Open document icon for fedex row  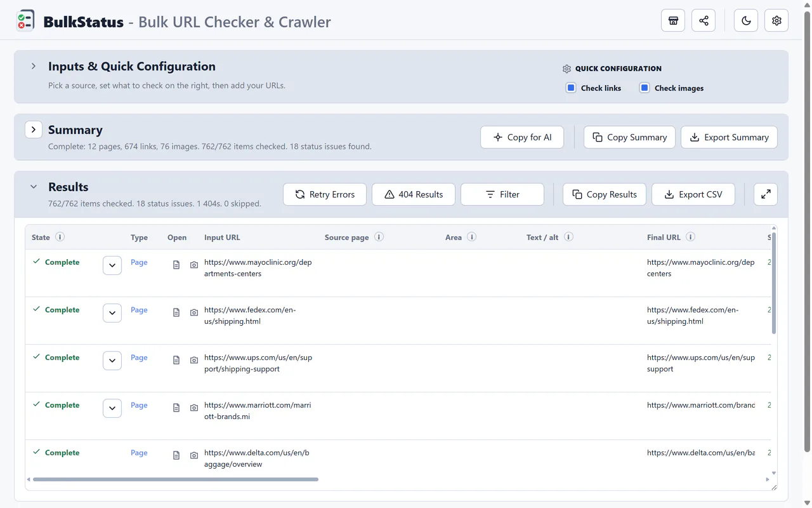pyautogui.click(x=176, y=312)
